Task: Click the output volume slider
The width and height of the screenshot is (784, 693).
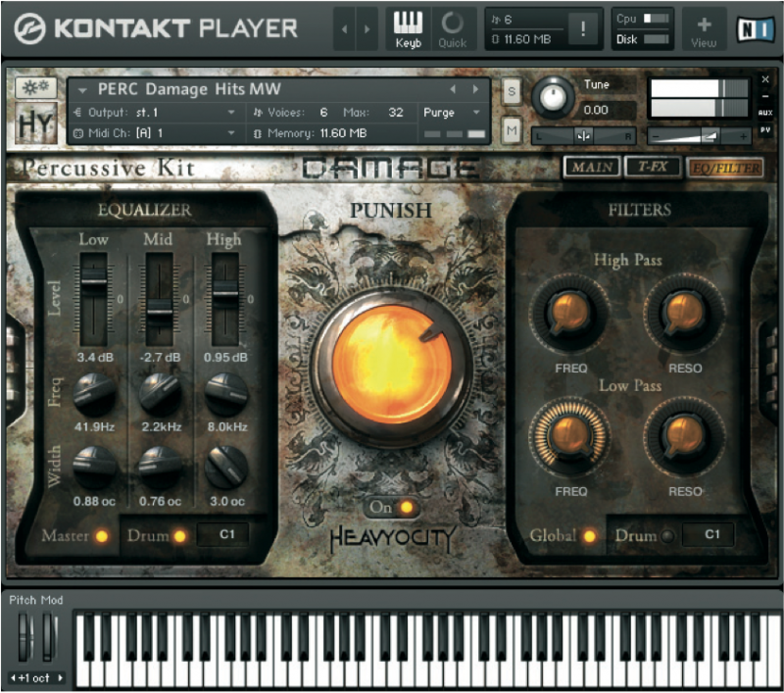Action: point(699,135)
